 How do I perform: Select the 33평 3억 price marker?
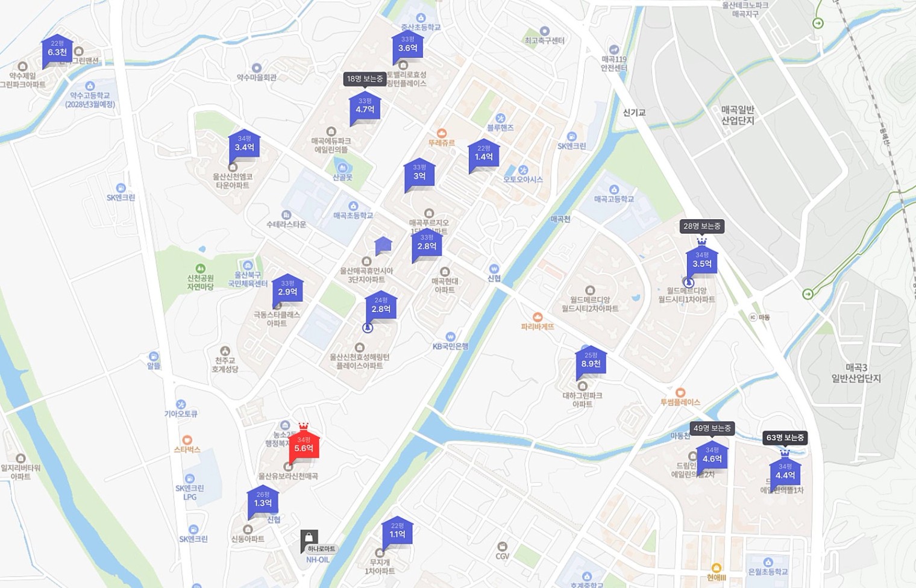pyautogui.click(x=419, y=174)
